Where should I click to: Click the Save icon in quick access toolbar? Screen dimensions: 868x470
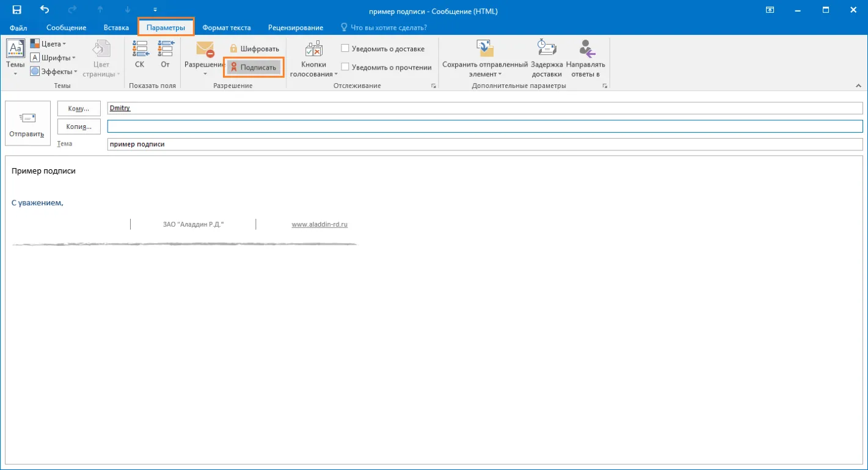(x=16, y=10)
